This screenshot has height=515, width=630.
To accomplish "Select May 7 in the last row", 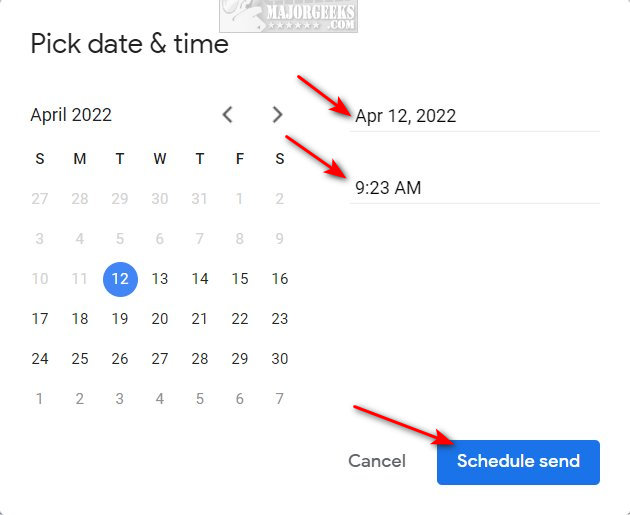I will pyautogui.click(x=280, y=399).
